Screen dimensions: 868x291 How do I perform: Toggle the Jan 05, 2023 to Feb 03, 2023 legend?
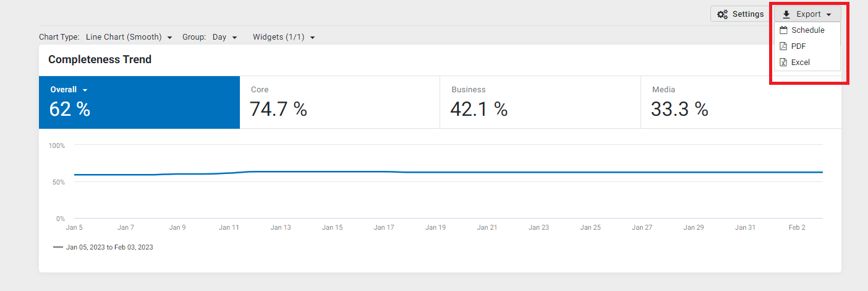click(103, 247)
